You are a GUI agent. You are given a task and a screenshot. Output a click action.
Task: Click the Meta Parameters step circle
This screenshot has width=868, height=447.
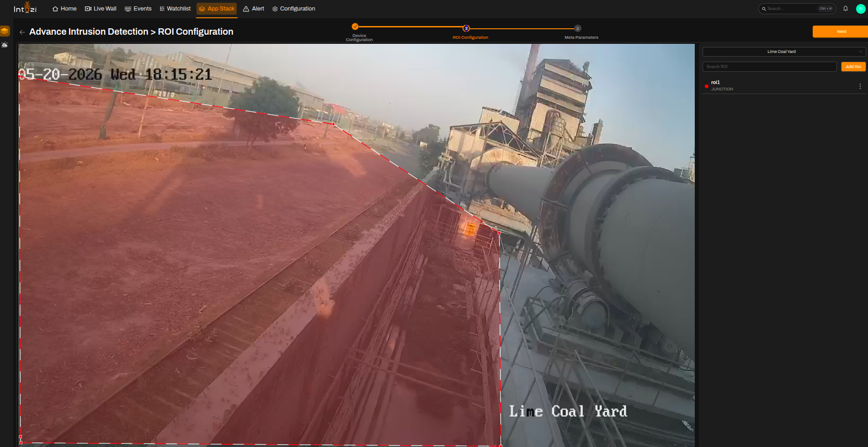[577, 28]
